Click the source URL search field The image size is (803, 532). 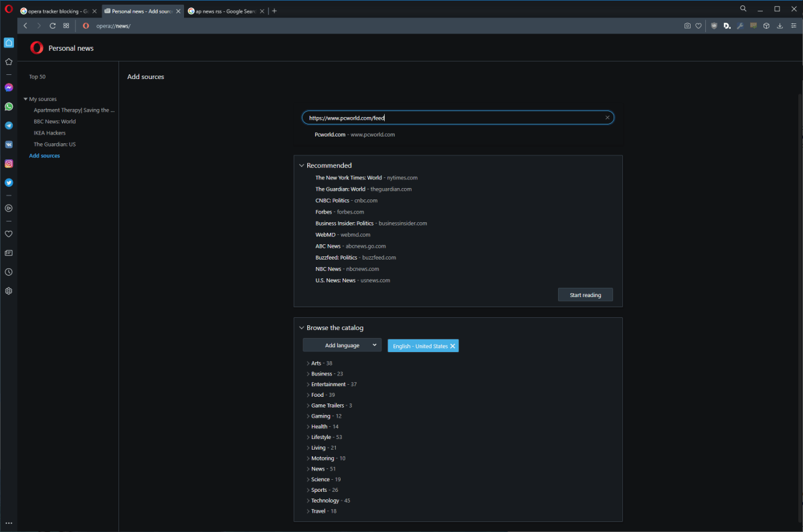point(457,118)
